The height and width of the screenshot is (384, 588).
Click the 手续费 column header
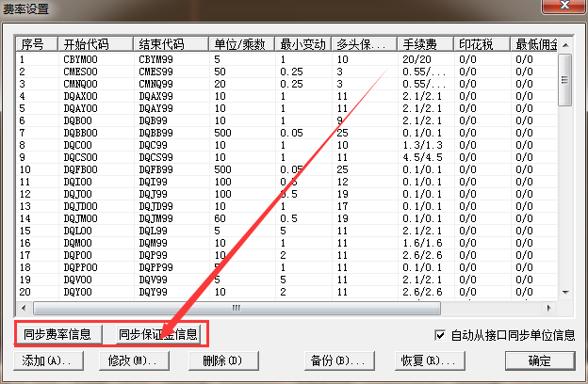point(423,44)
